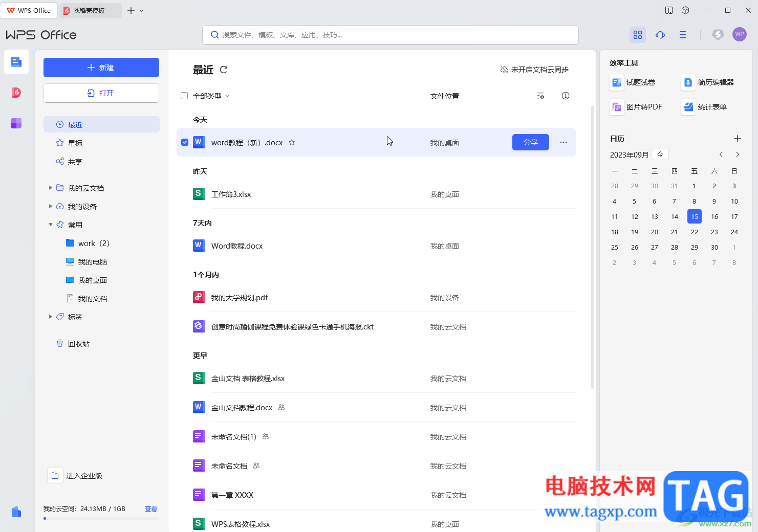This screenshot has height=532, width=758.
Task: Open the window layout icon in title bar
Action: [669, 10]
